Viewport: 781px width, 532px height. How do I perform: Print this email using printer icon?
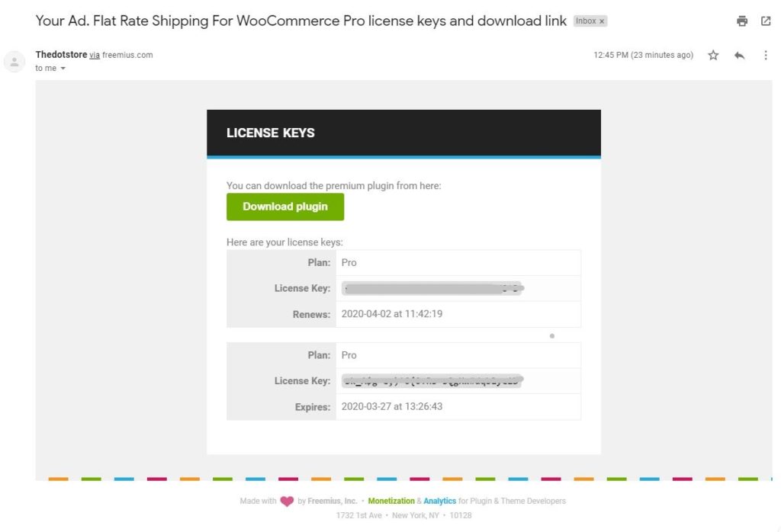[x=741, y=21]
